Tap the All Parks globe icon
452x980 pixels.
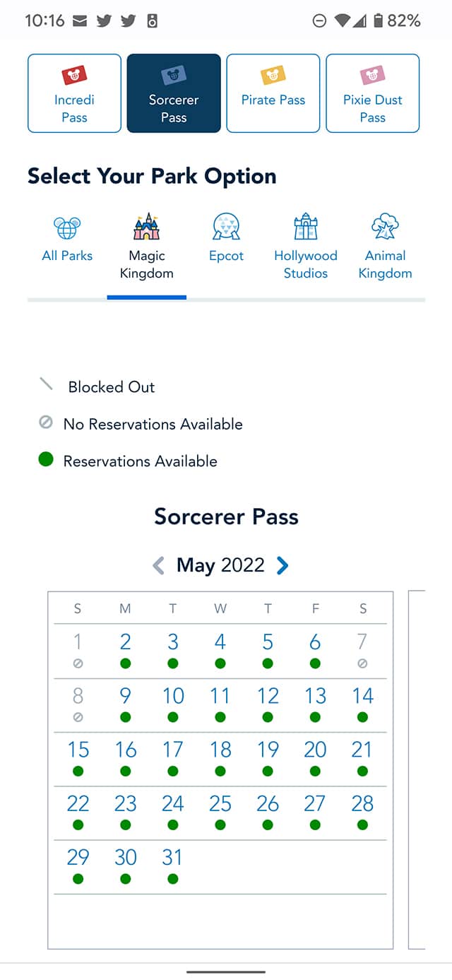pyautogui.click(x=67, y=228)
